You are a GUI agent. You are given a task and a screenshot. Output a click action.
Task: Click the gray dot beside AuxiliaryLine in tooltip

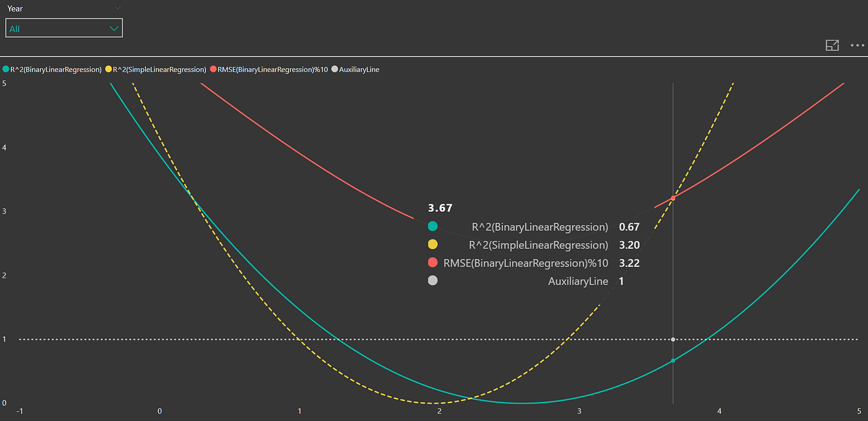pyautogui.click(x=433, y=280)
